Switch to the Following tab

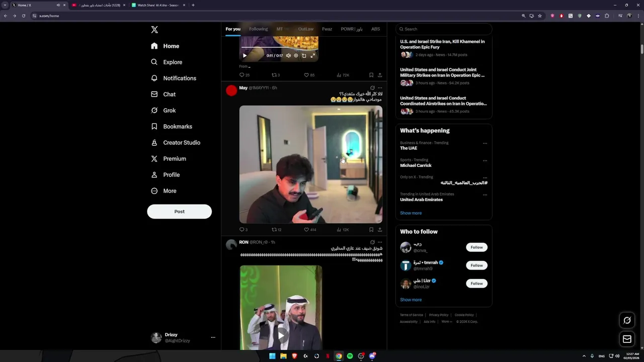click(x=258, y=29)
